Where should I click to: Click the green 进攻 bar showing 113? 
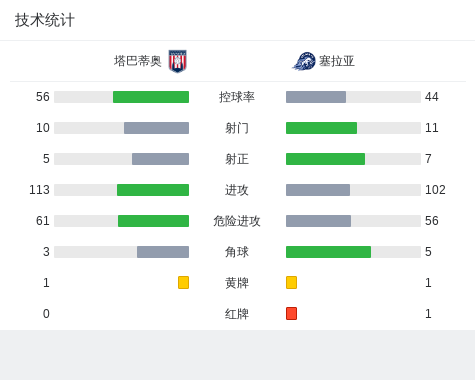pos(153,190)
